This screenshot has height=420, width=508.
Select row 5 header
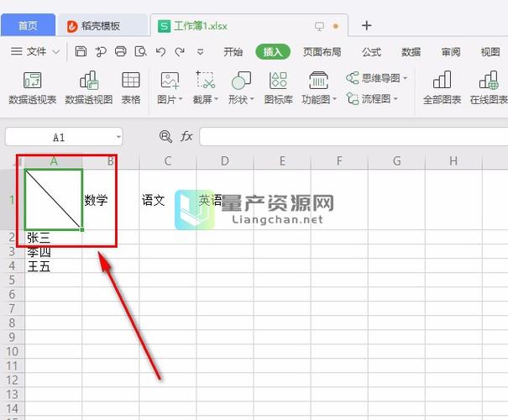(x=12, y=280)
